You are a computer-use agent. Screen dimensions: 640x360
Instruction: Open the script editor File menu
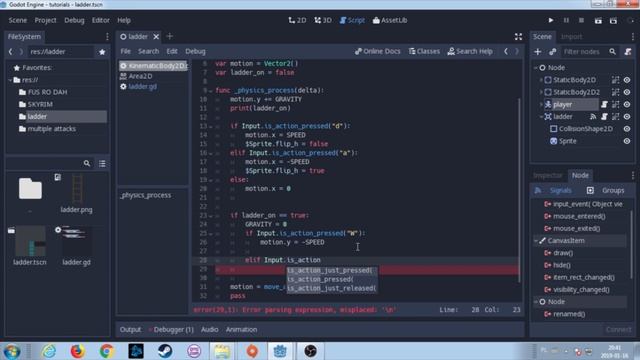[125, 51]
